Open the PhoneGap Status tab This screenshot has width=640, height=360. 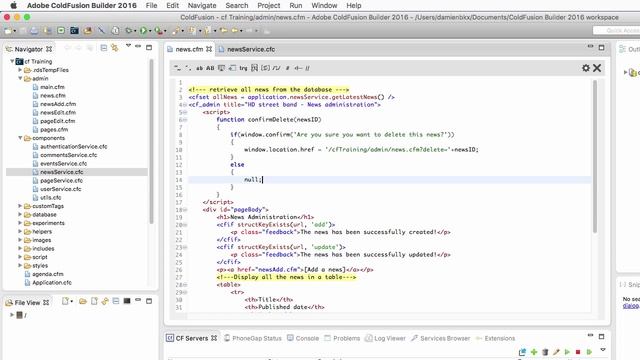(253, 338)
